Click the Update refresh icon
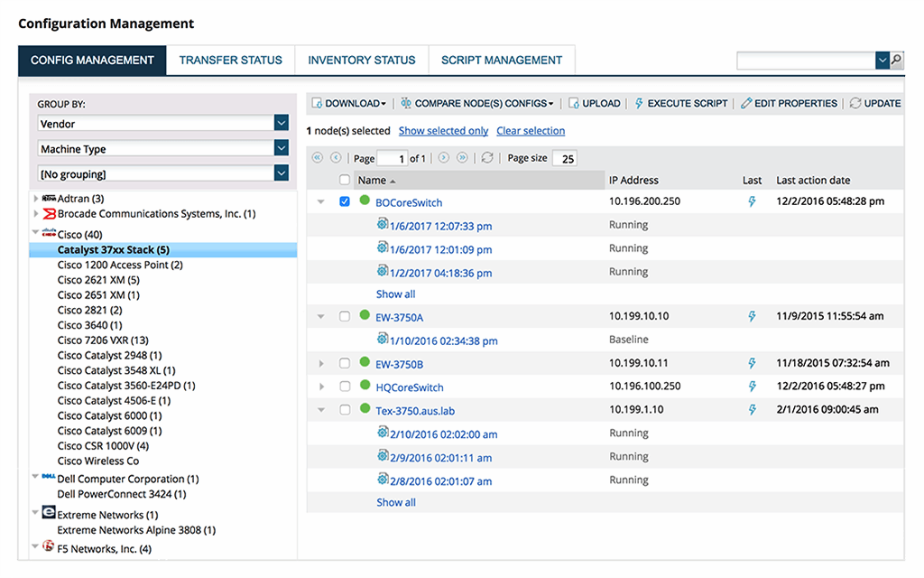The height and width of the screenshot is (578, 924). click(x=855, y=103)
